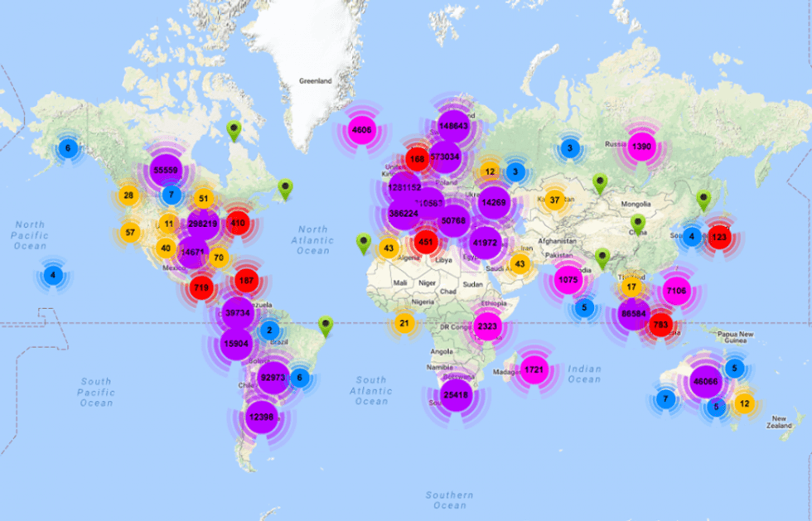812x521 pixels.
Task: Open the pink 1390 cluster in Russia
Action: pyautogui.click(x=641, y=147)
